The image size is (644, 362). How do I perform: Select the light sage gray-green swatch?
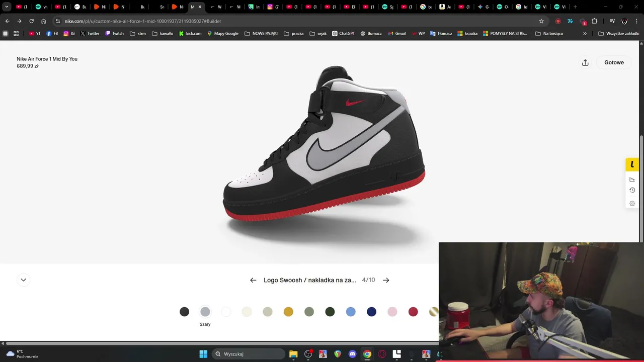[x=268, y=312]
